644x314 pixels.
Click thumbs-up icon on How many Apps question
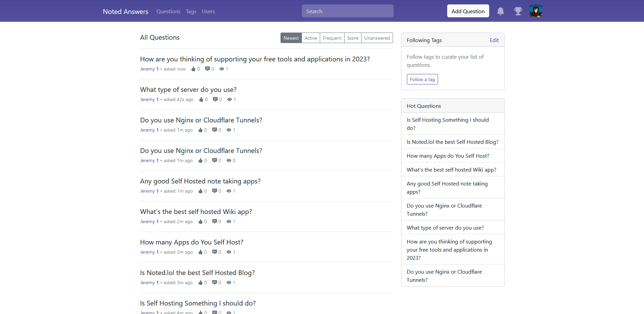pos(201,252)
